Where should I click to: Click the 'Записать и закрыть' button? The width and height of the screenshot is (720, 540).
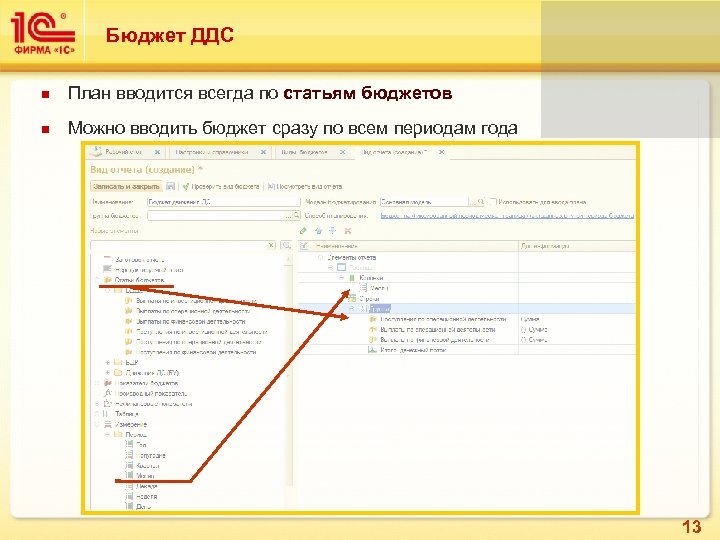pyautogui.click(x=126, y=186)
